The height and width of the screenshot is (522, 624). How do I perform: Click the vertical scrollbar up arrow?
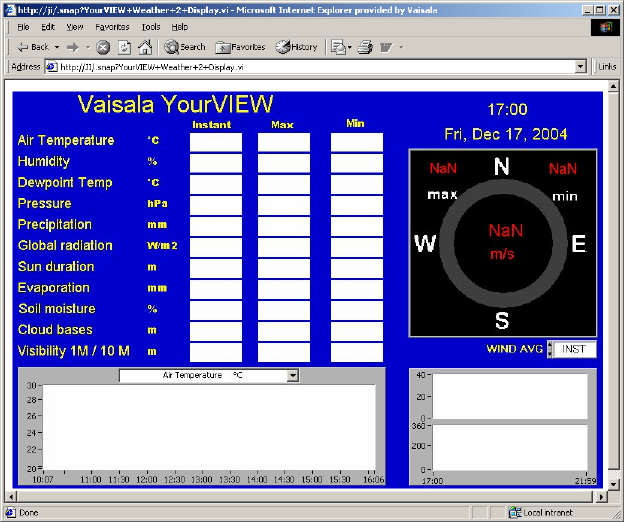click(613, 86)
